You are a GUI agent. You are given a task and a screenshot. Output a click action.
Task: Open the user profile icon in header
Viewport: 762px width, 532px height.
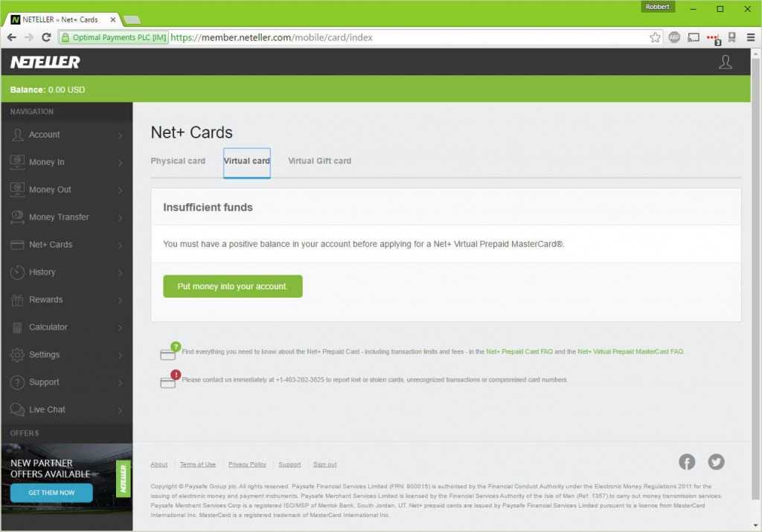click(726, 63)
